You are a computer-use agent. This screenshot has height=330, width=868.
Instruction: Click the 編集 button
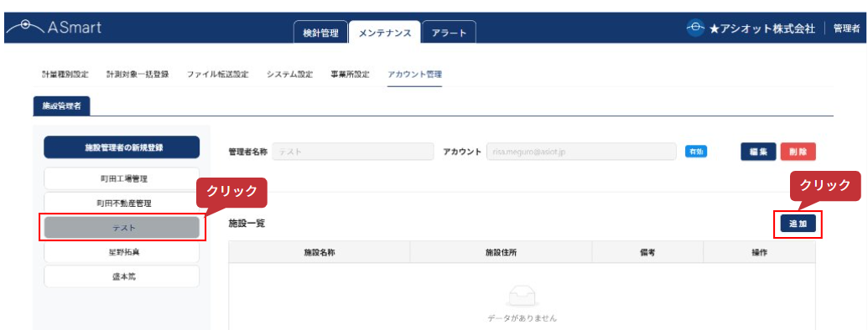758,152
